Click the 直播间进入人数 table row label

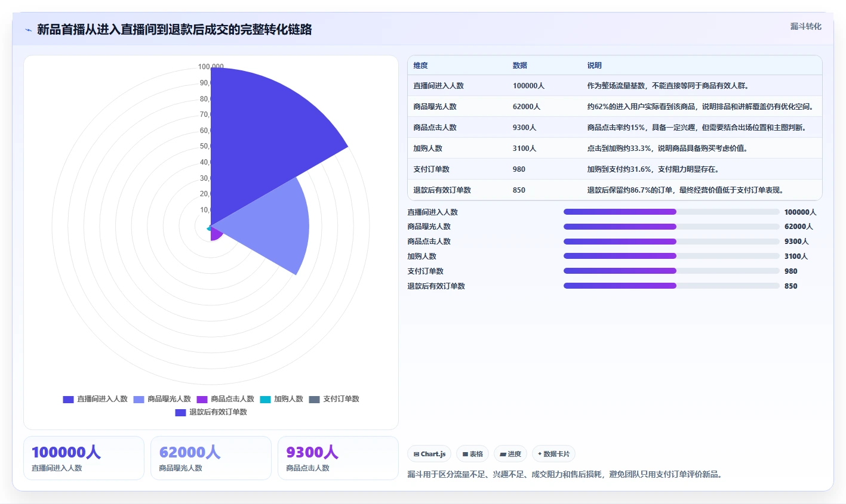point(438,86)
